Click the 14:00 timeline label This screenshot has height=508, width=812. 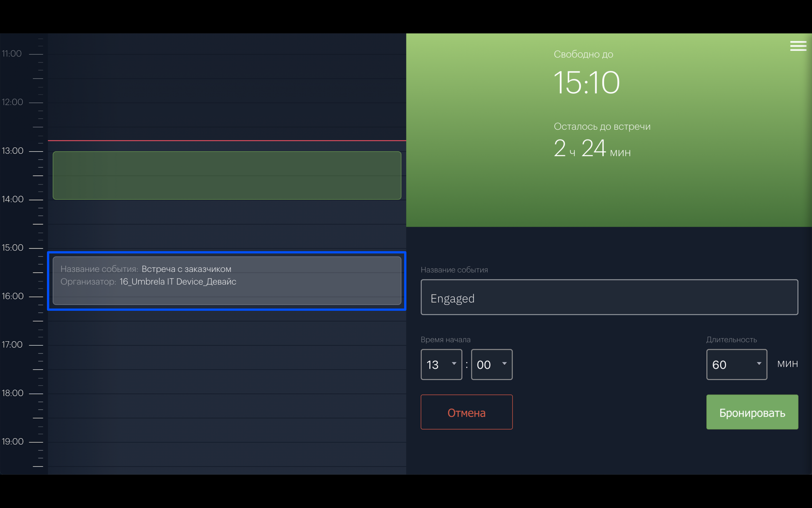(13, 199)
